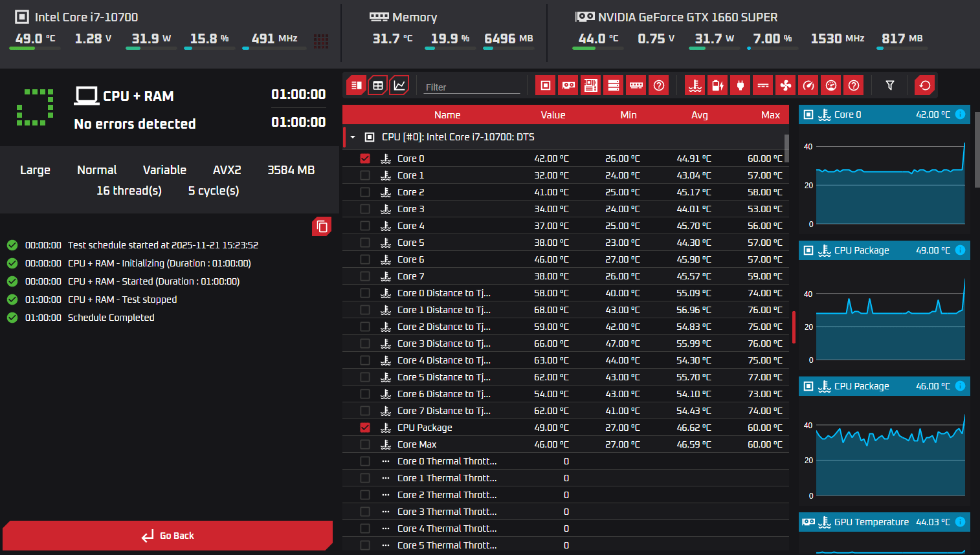Image resolution: width=980 pixels, height=555 pixels.
Task: Check the Core 1 temperature checkbox
Action: [365, 175]
